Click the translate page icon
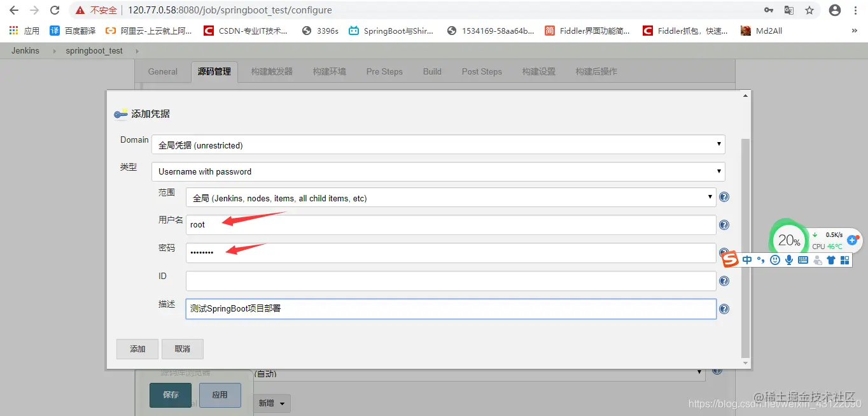868x416 pixels. (789, 10)
